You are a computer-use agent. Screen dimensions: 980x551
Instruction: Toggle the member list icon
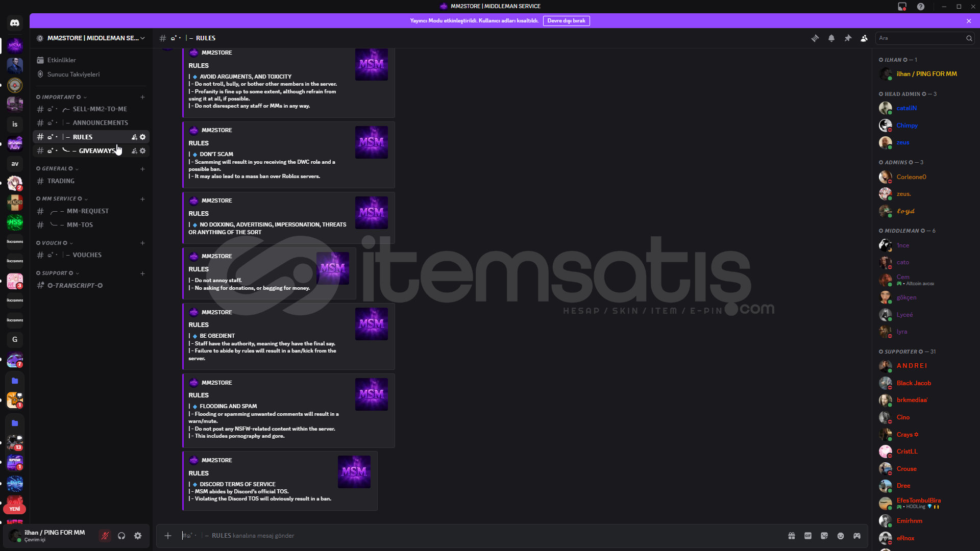coord(864,38)
